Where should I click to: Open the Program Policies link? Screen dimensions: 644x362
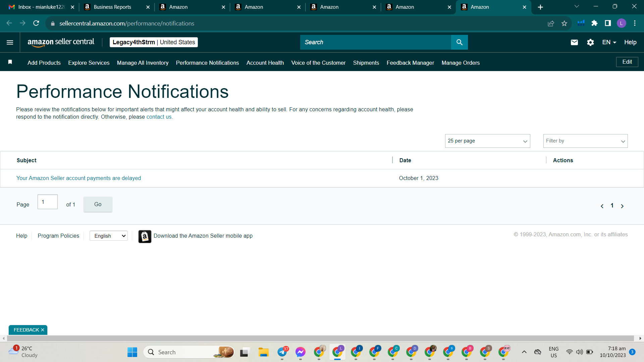point(58,236)
